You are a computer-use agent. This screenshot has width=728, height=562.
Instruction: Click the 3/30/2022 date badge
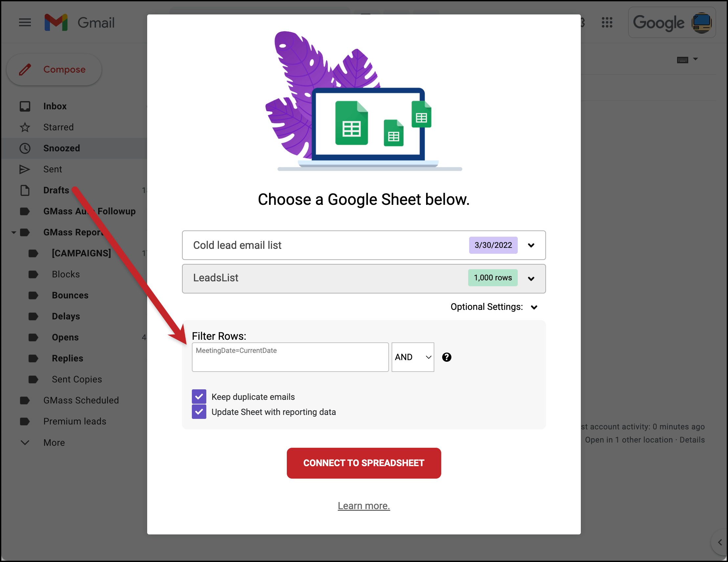493,245
